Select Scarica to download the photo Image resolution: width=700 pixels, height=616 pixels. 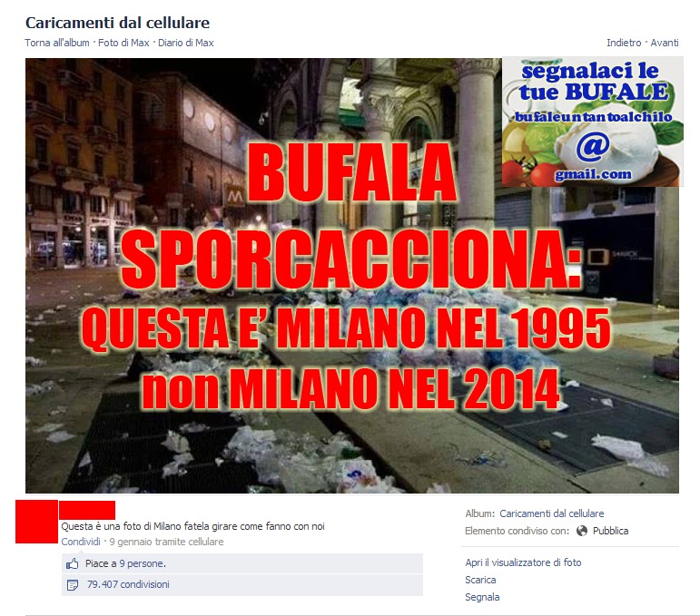tap(480, 580)
